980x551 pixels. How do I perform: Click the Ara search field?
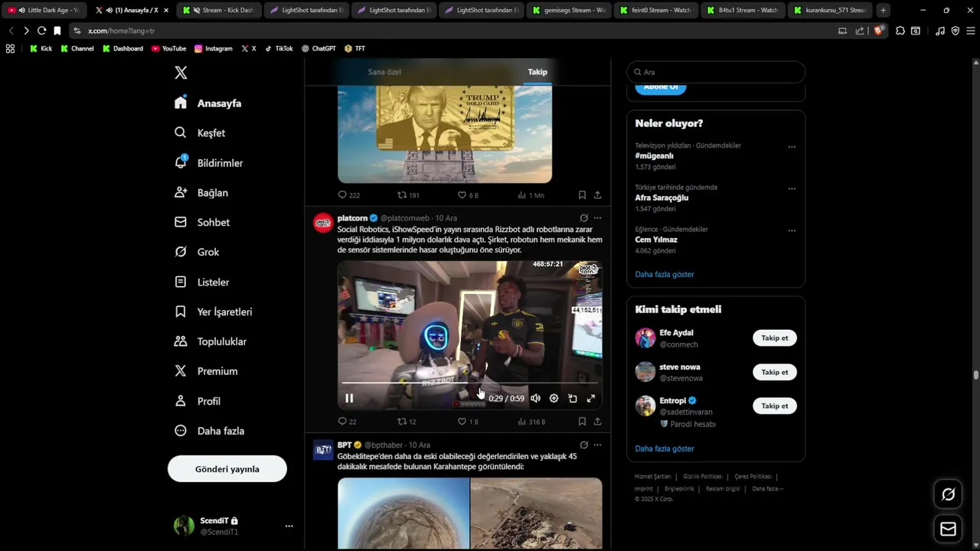click(x=716, y=72)
